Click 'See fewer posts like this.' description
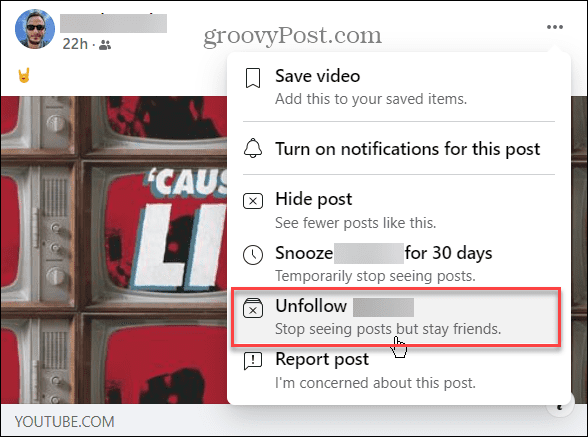The height and width of the screenshot is (437, 588). click(x=356, y=223)
